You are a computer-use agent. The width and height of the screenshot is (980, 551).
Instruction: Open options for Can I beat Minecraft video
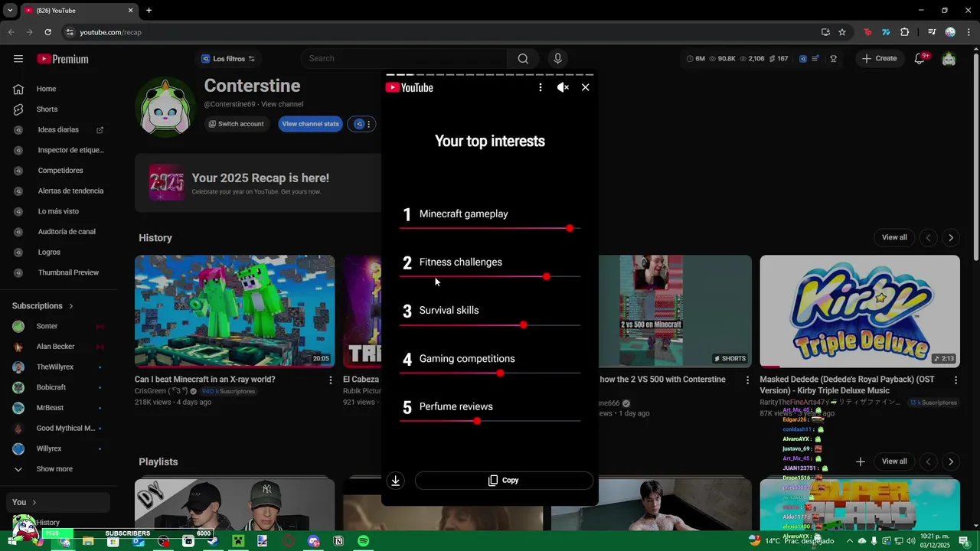[x=331, y=380]
